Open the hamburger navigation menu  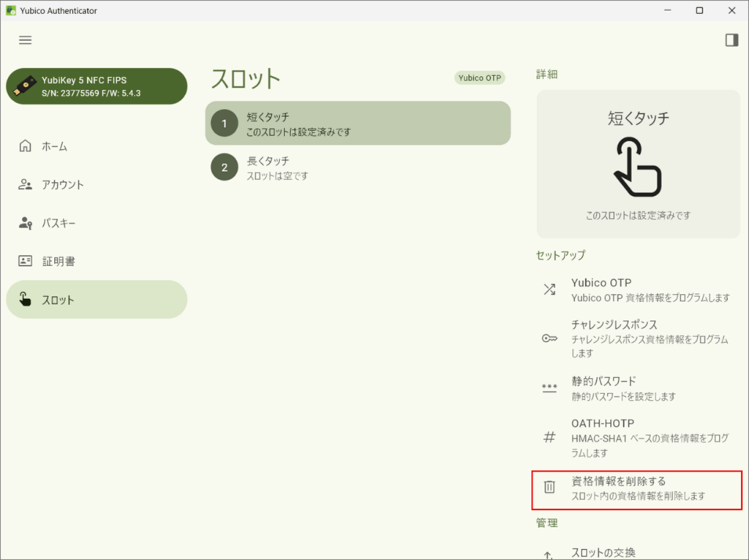tap(26, 40)
